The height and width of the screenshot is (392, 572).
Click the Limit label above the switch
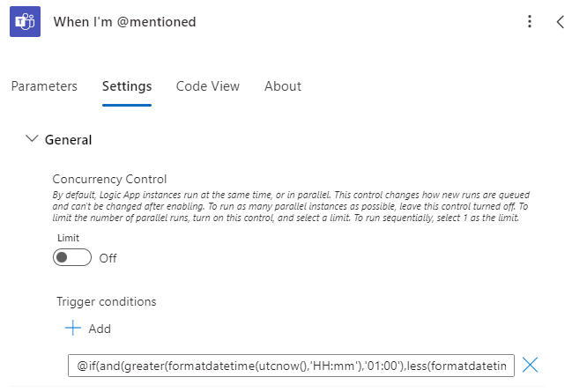69,238
